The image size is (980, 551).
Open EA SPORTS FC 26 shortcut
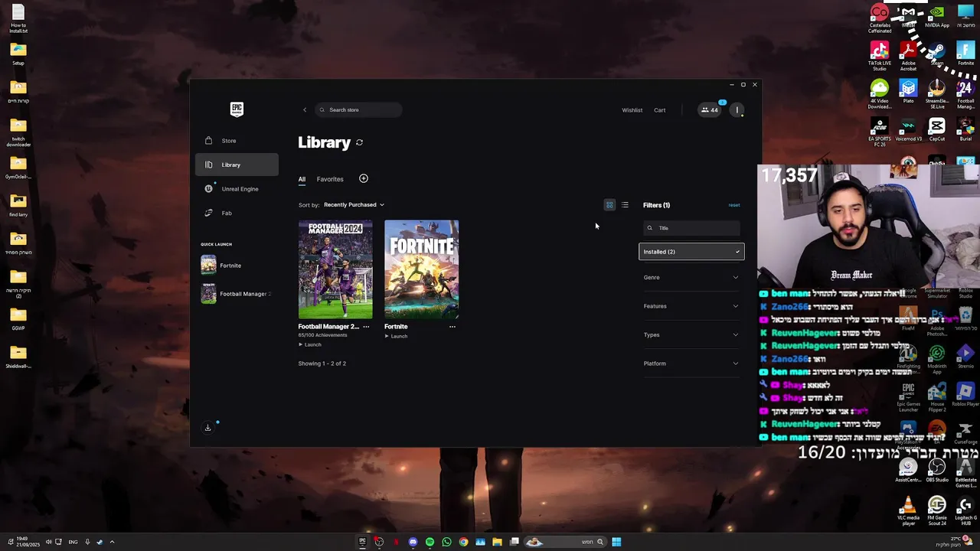pos(880,132)
